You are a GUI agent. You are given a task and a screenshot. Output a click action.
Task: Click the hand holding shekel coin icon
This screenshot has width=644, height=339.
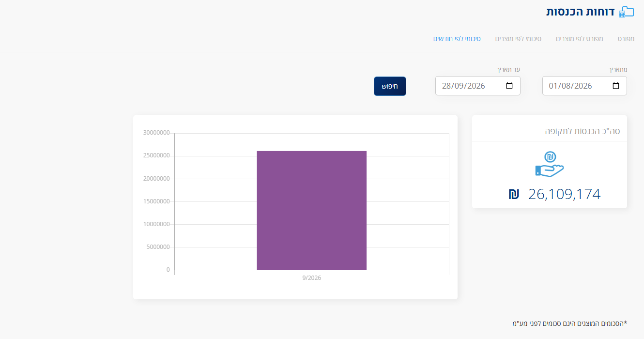550,164
